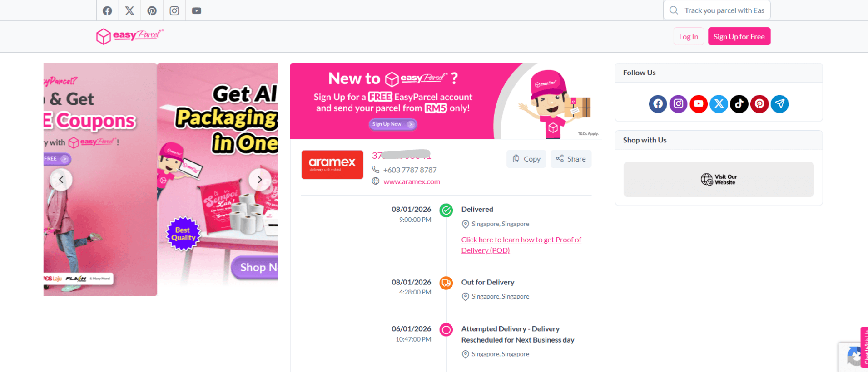Screen dimensions: 868x372
Task: Open Instagram link in top bar
Action: point(174,10)
